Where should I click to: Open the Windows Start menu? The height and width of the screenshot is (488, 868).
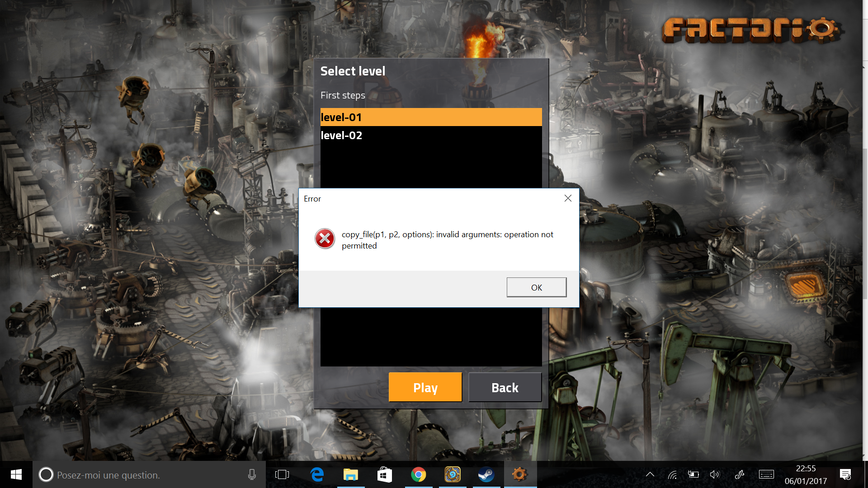pos(16,474)
